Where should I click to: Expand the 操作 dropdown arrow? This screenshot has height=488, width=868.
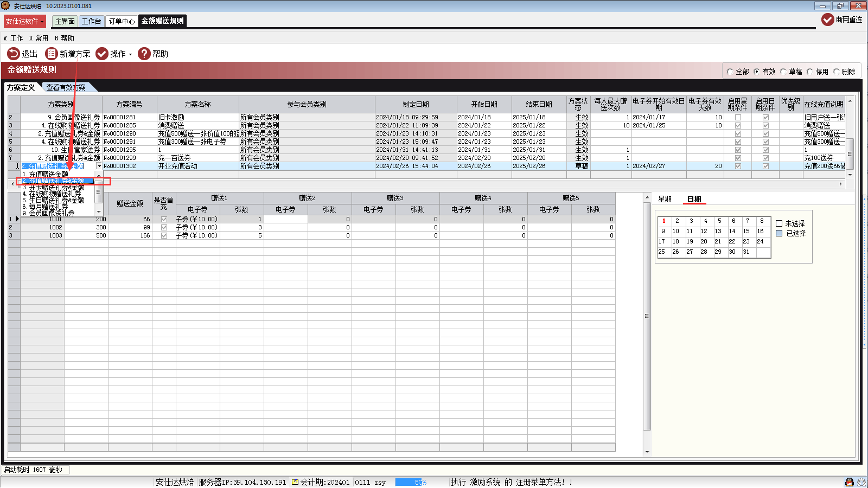[130, 54]
